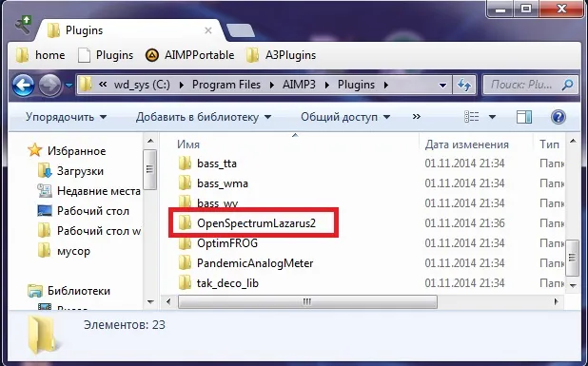Close the Plugins tab

208,30
